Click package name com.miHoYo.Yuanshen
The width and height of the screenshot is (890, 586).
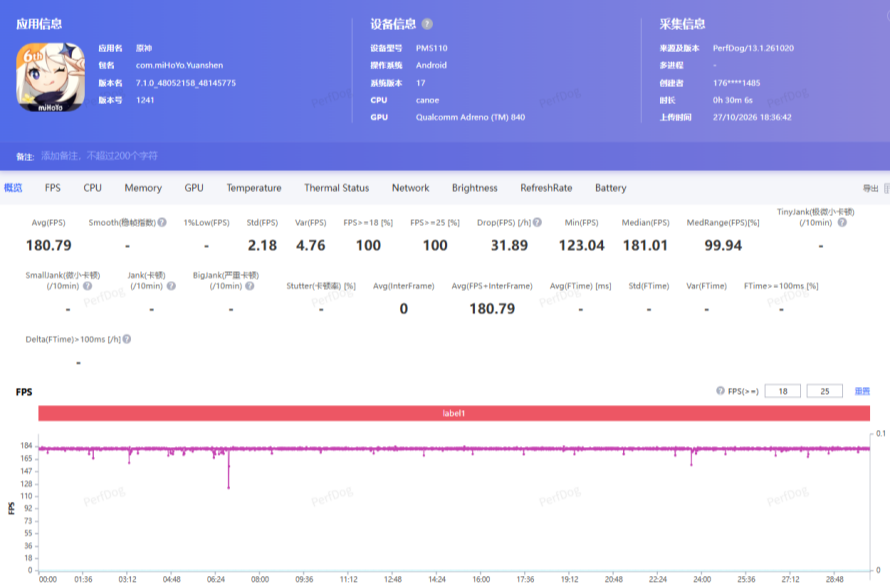coord(179,65)
